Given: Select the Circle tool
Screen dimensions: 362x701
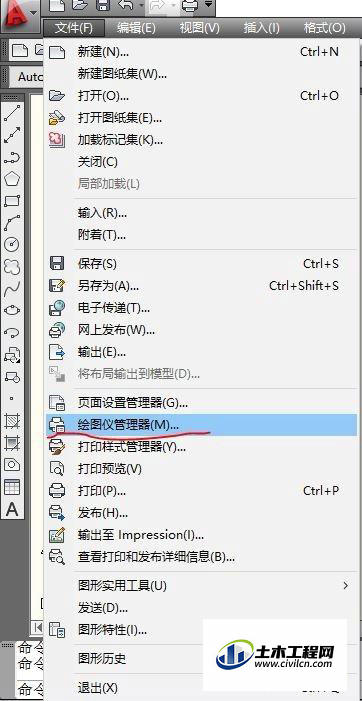Looking at the screenshot, I should coord(12,245).
